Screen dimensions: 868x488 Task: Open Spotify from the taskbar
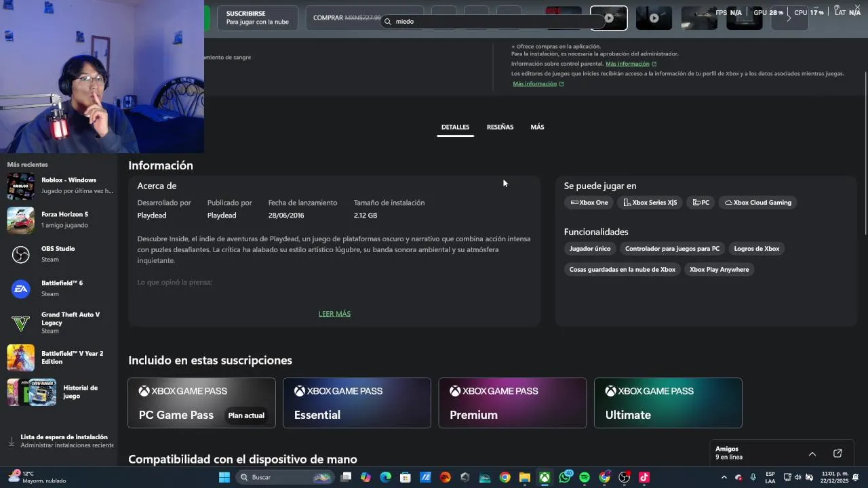tap(585, 477)
